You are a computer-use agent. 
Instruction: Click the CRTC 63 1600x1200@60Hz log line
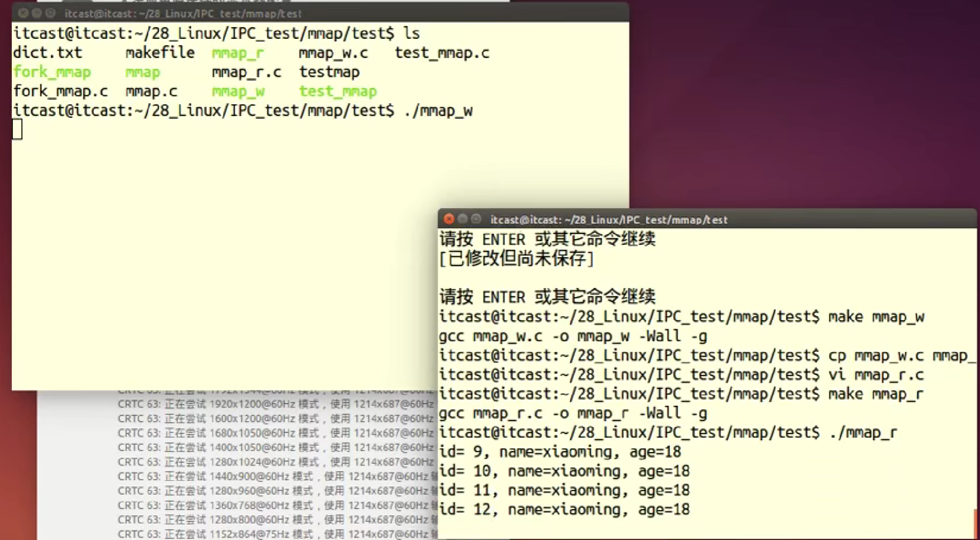point(276,419)
